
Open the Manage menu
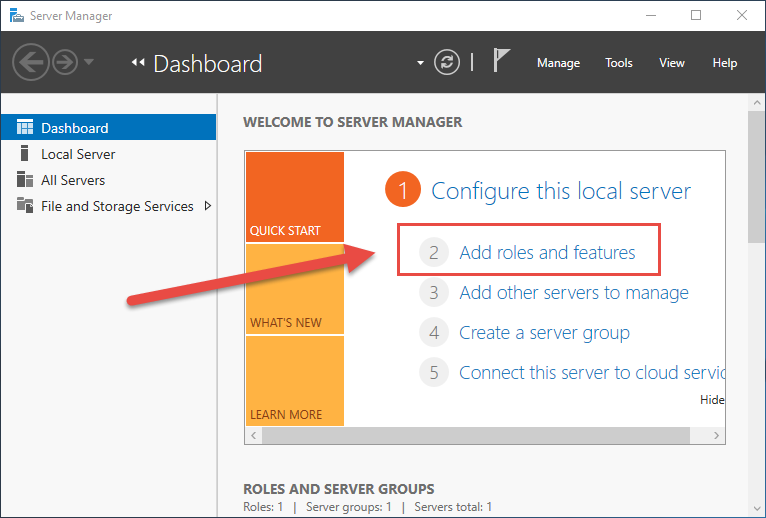point(558,63)
